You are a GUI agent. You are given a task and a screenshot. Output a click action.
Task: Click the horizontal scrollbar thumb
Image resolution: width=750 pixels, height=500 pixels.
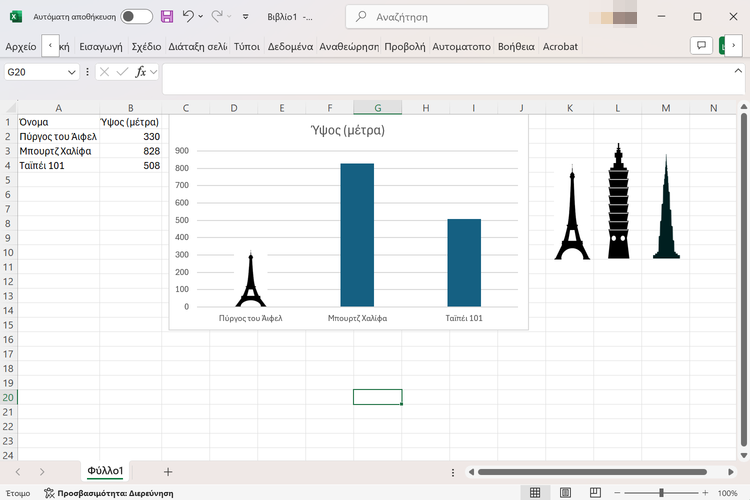(x=593, y=472)
